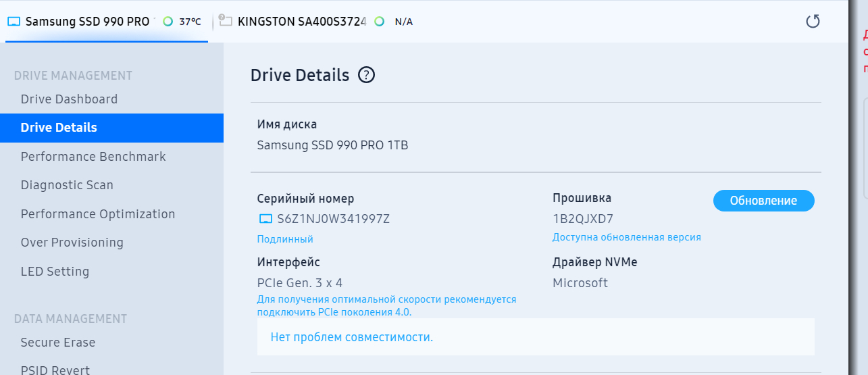Select Over Provisioning in sidebar
Screen dimensions: 868x375
coord(72,243)
